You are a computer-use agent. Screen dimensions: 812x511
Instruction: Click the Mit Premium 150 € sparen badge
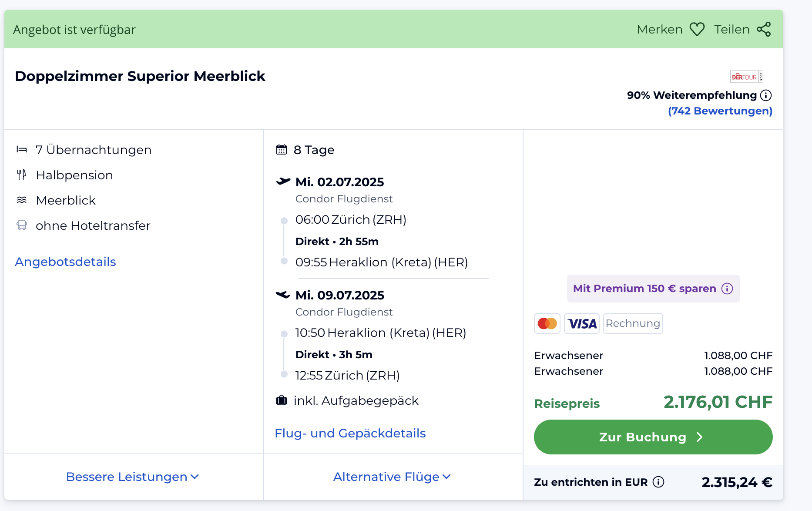pyautogui.click(x=644, y=289)
